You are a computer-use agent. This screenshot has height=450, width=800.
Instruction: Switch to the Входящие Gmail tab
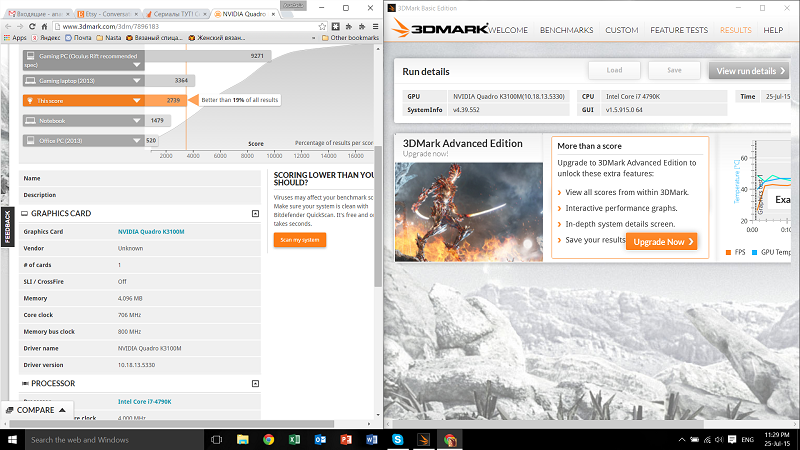(x=37, y=14)
